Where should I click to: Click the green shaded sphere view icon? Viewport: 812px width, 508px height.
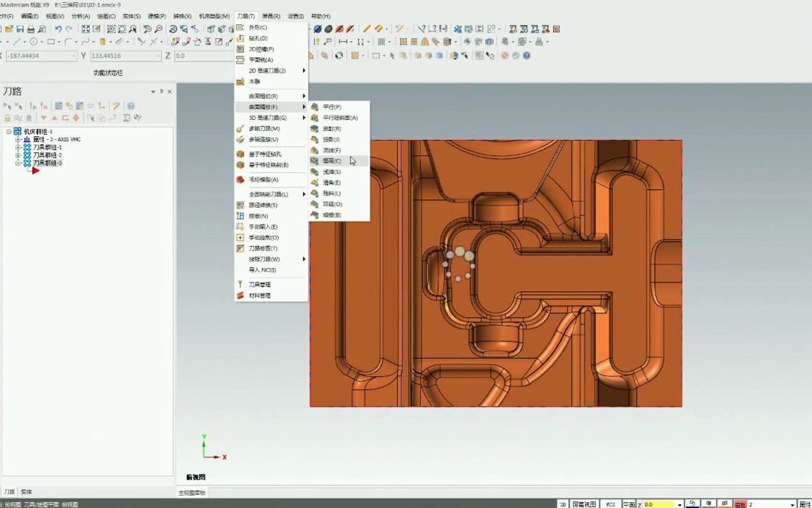click(328, 29)
